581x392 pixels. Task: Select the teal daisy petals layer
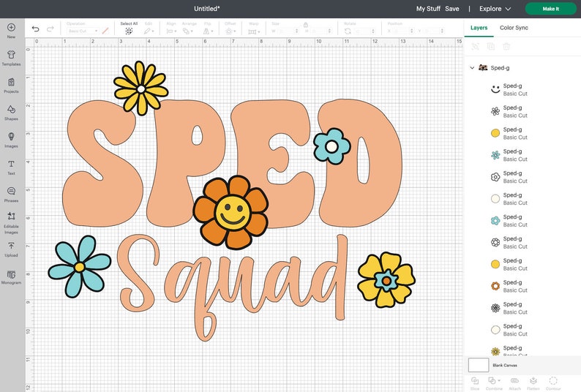(495, 155)
